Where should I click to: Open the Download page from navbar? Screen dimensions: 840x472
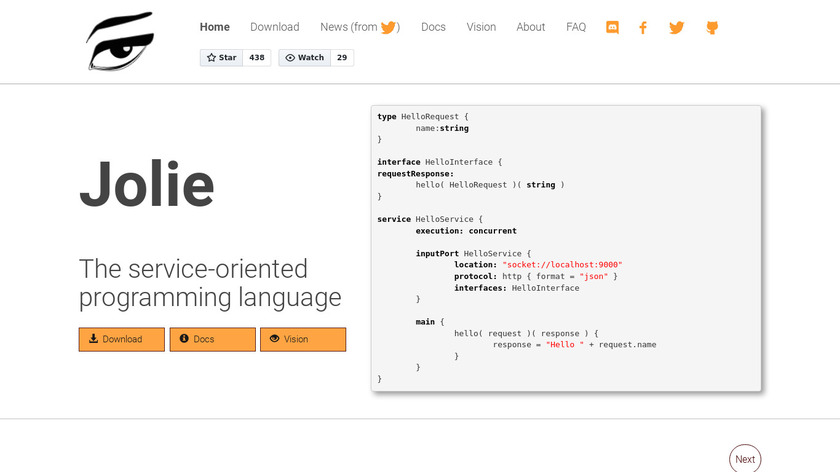tap(274, 27)
